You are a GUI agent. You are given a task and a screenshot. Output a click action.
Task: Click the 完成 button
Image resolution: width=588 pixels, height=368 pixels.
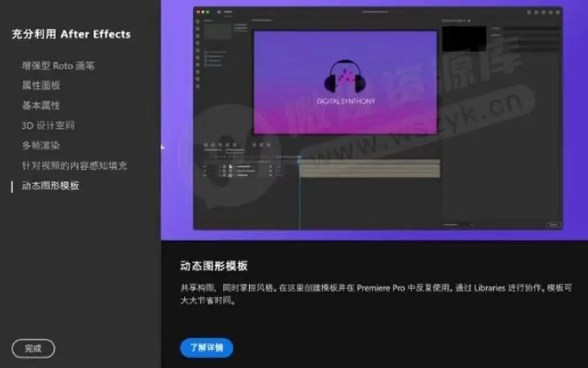click(33, 348)
